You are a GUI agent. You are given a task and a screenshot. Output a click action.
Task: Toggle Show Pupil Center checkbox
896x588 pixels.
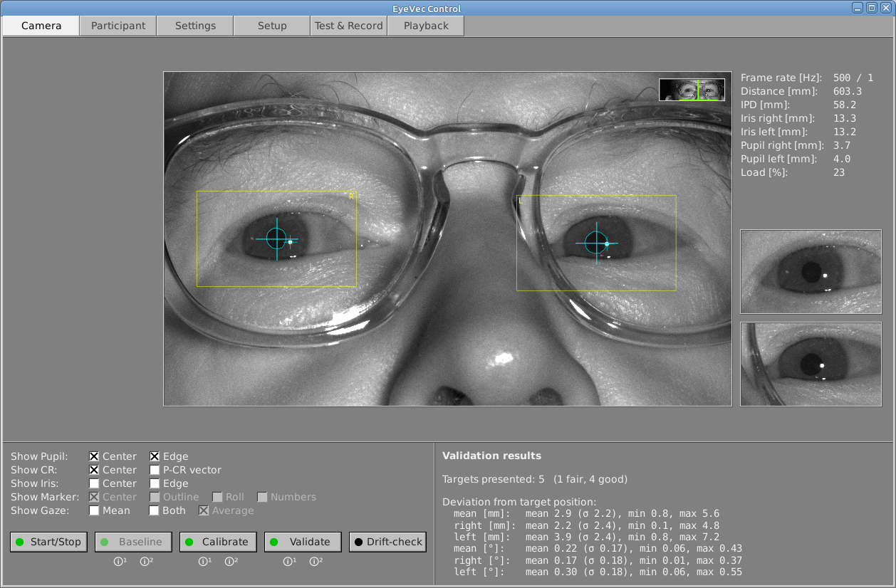point(94,456)
